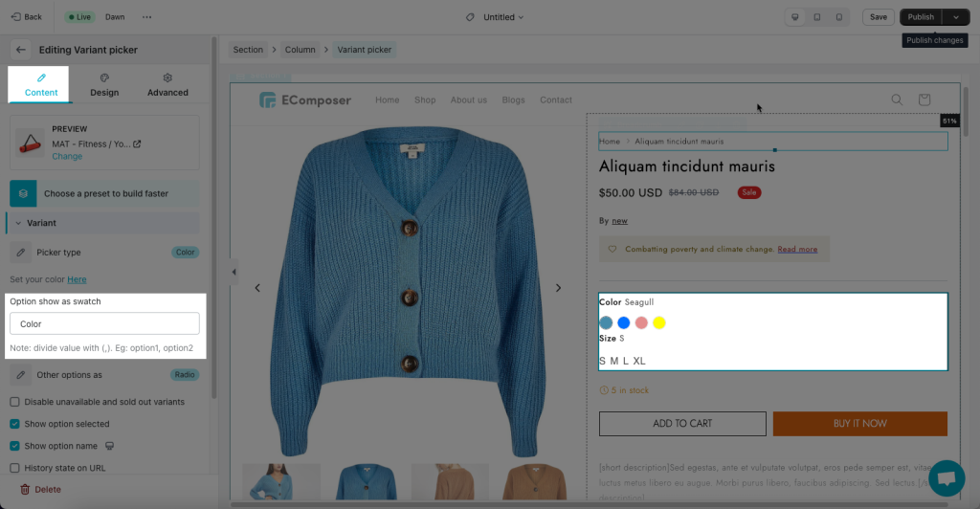Select the Variant picker breadcrumb
980x509 pixels.
365,50
